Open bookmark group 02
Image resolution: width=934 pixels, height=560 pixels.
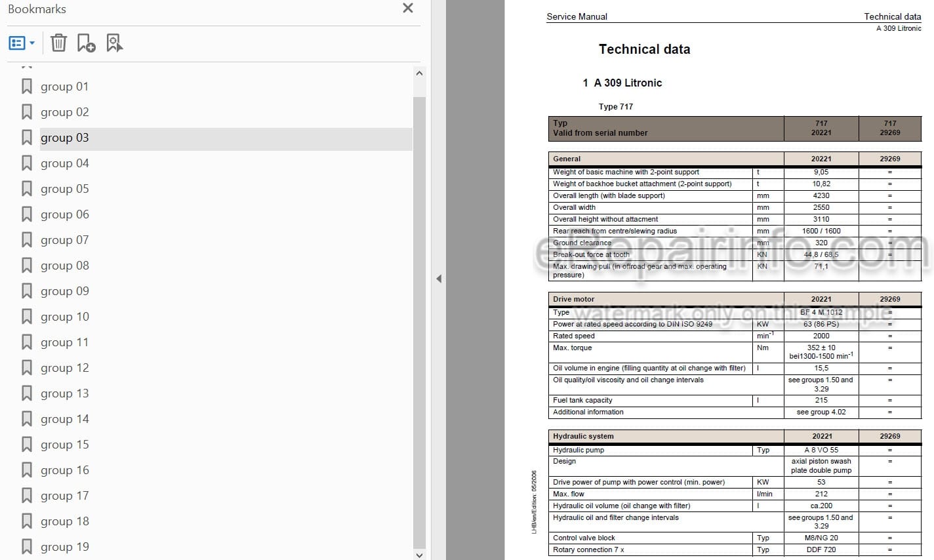[64, 112]
